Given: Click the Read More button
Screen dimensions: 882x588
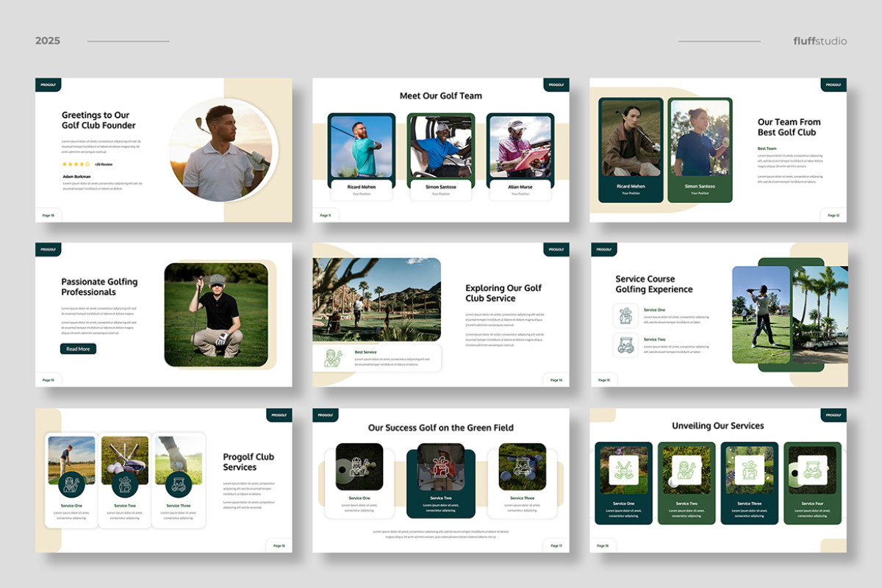Looking at the screenshot, I should pyautogui.click(x=78, y=348).
